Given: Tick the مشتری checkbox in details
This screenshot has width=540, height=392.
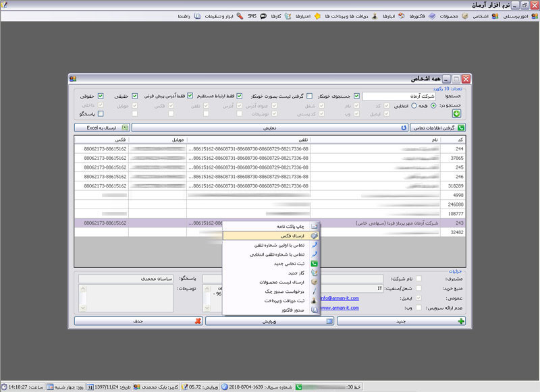Looking at the screenshot, I should coord(418,279).
